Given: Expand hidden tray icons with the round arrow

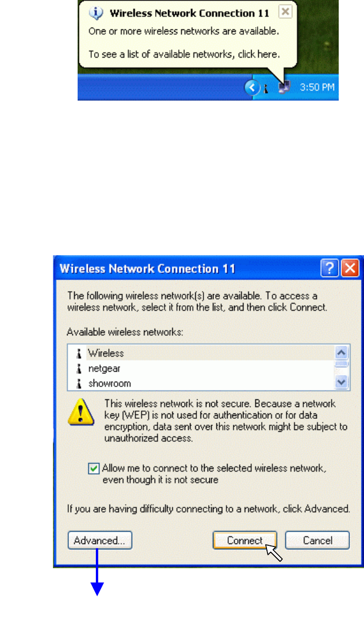Looking at the screenshot, I should (252, 87).
